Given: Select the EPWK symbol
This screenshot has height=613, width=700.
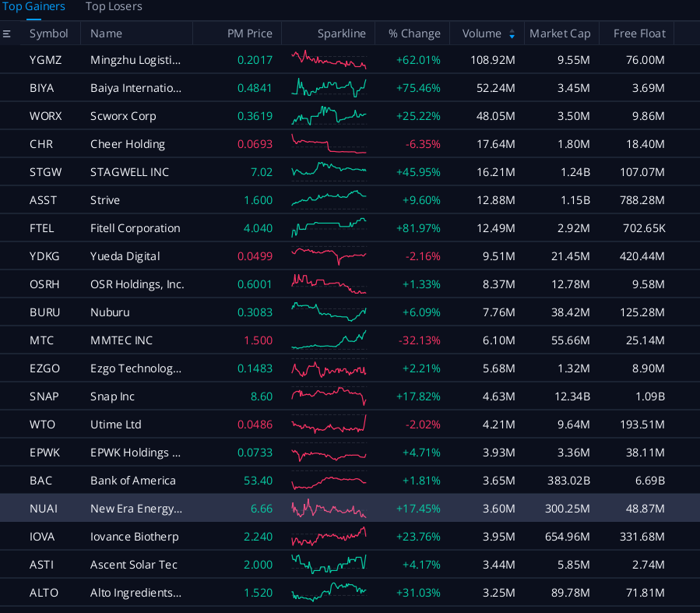Looking at the screenshot, I should coord(44,453).
